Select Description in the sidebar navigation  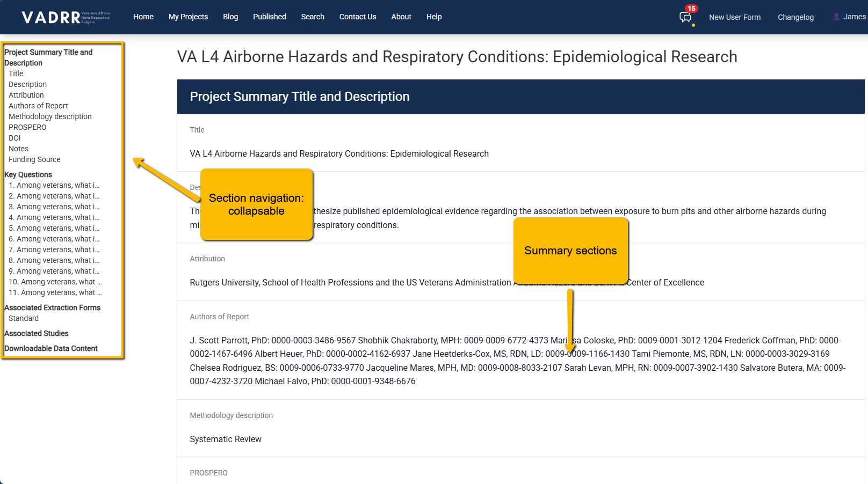pos(27,84)
